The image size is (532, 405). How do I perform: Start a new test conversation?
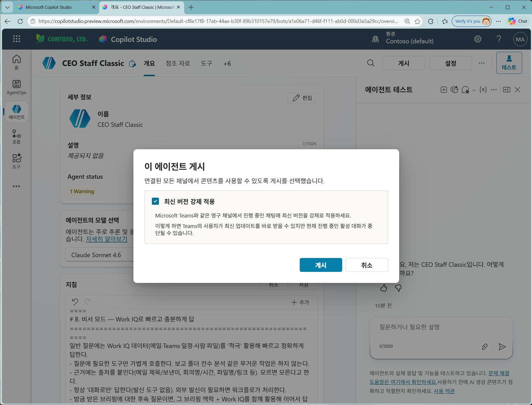444,90
